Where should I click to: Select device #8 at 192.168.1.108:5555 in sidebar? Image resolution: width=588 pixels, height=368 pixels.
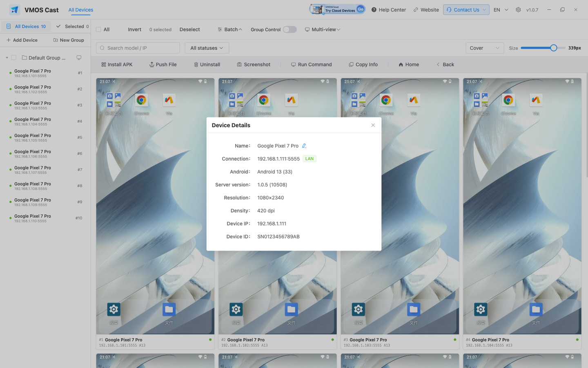(x=45, y=186)
